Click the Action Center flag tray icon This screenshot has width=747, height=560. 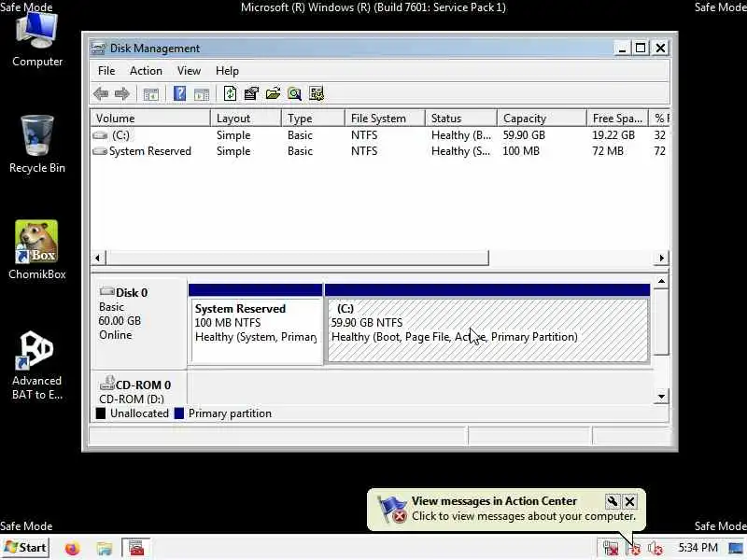pos(633,549)
